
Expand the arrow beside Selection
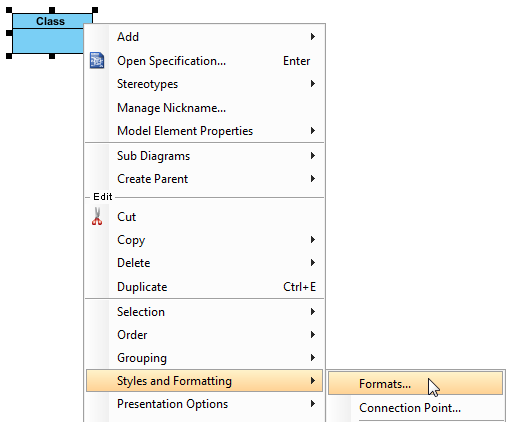(313, 311)
